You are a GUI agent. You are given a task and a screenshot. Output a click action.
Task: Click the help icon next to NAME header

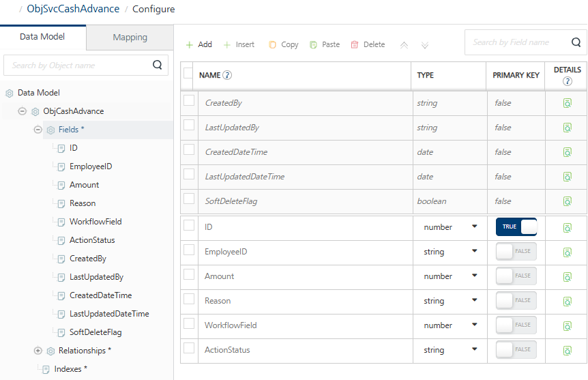pyautogui.click(x=227, y=76)
